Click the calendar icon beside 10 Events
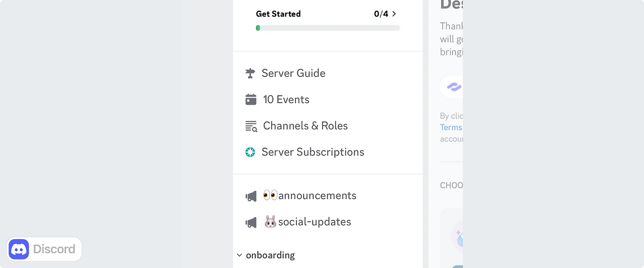This screenshot has height=268, width=644. tap(251, 100)
